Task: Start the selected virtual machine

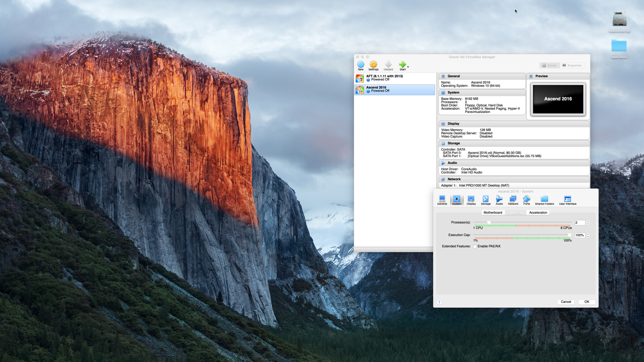Action: [x=402, y=66]
